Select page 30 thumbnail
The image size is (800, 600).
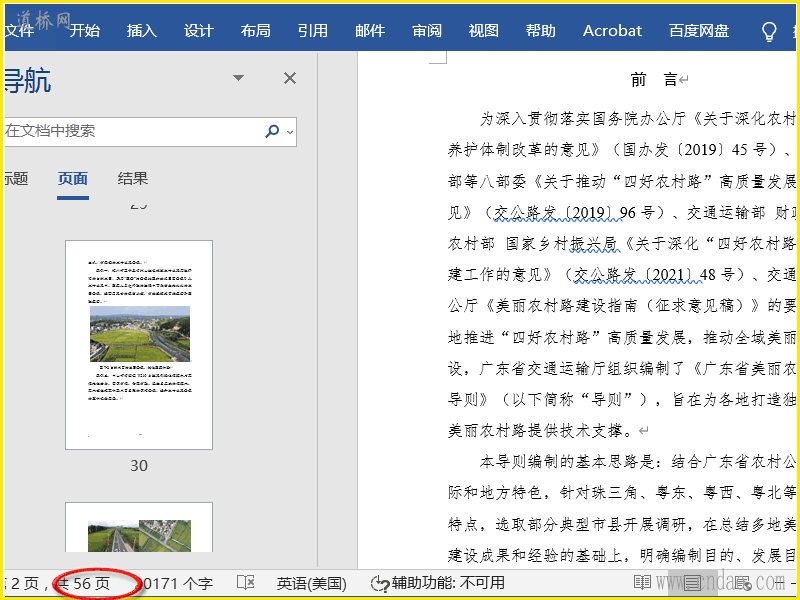[x=139, y=345]
